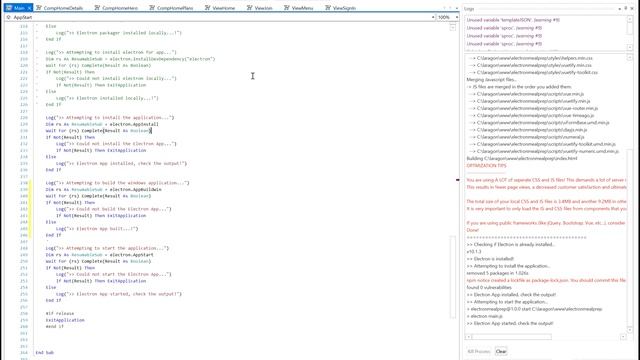640x360 pixels.
Task: Click the 'electron.AppBuildWin' code line
Action: tap(104, 189)
